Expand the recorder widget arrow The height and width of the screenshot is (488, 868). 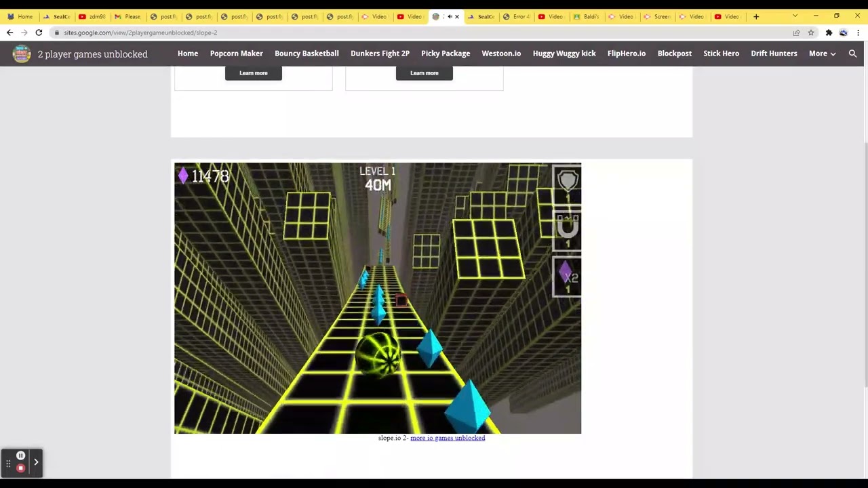36,462
